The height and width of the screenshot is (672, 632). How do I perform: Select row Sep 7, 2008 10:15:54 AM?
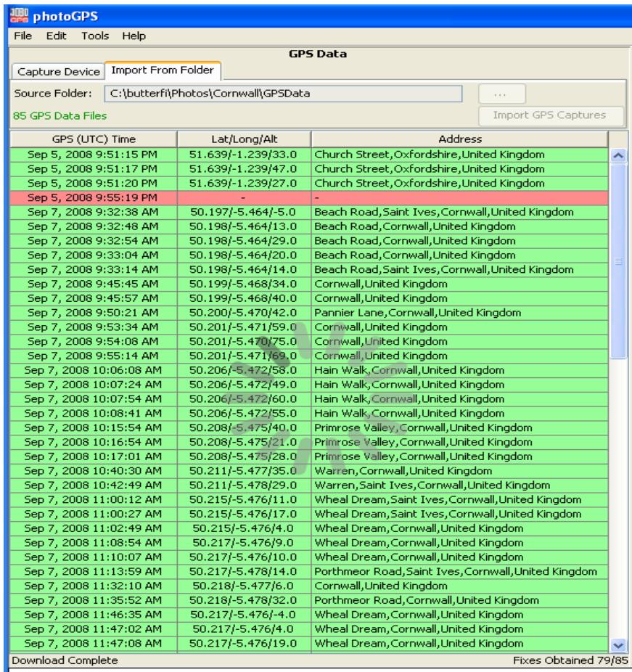pyautogui.click(x=309, y=427)
